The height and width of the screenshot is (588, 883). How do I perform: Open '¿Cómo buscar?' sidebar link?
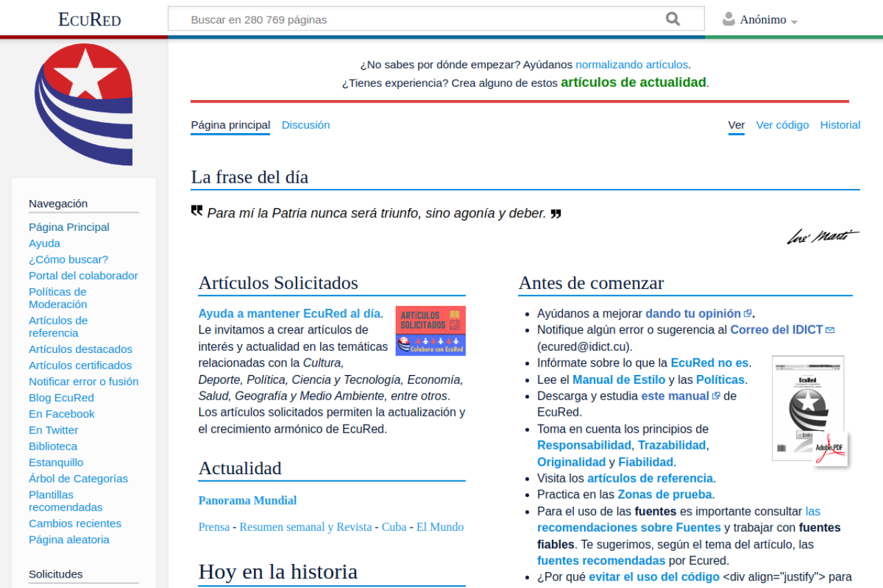(68, 260)
